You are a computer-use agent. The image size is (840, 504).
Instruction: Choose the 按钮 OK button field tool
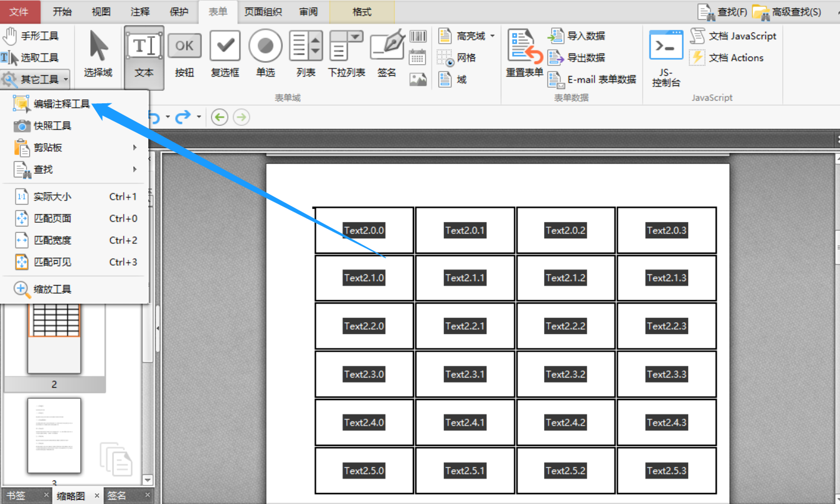tap(184, 55)
